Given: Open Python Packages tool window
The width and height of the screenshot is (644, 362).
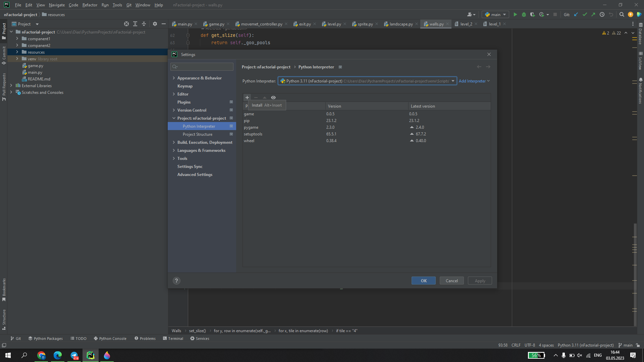Looking at the screenshot, I should [x=45, y=339].
